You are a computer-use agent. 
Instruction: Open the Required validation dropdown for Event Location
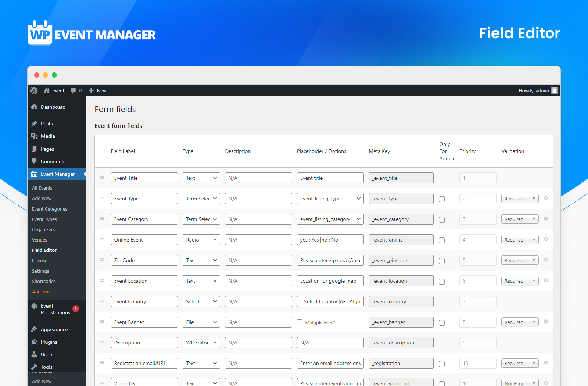pyautogui.click(x=520, y=281)
